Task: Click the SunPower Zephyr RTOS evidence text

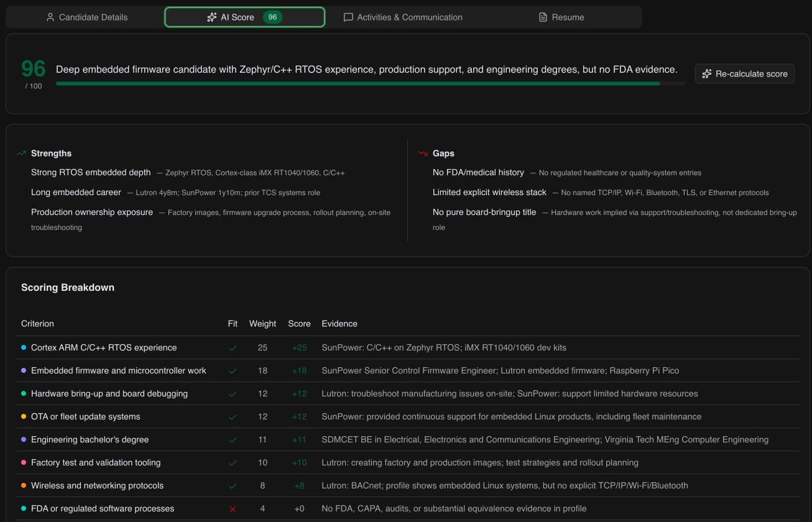Action: click(444, 348)
